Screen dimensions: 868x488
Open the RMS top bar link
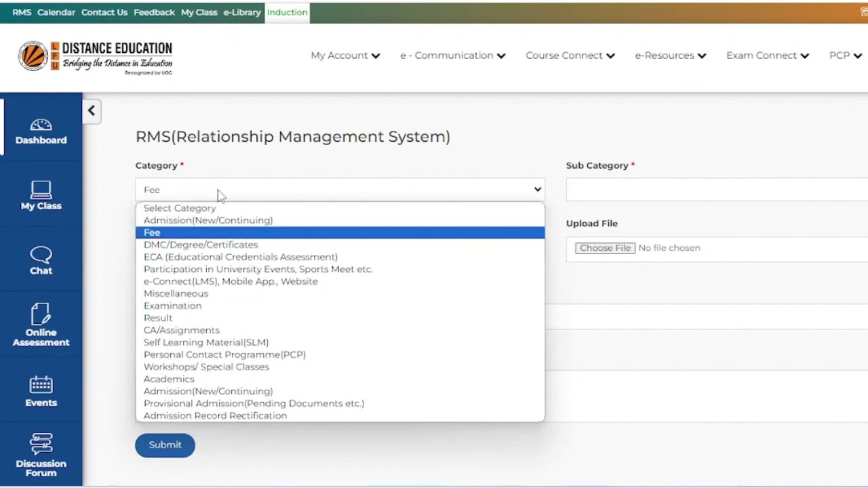coord(22,12)
